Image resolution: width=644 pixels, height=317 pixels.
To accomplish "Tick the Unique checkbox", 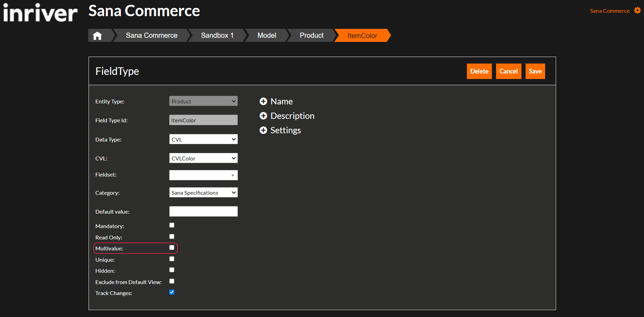I will pos(172,259).
